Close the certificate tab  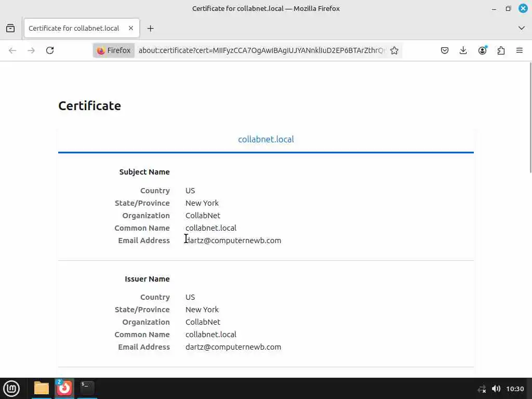point(131,28)
